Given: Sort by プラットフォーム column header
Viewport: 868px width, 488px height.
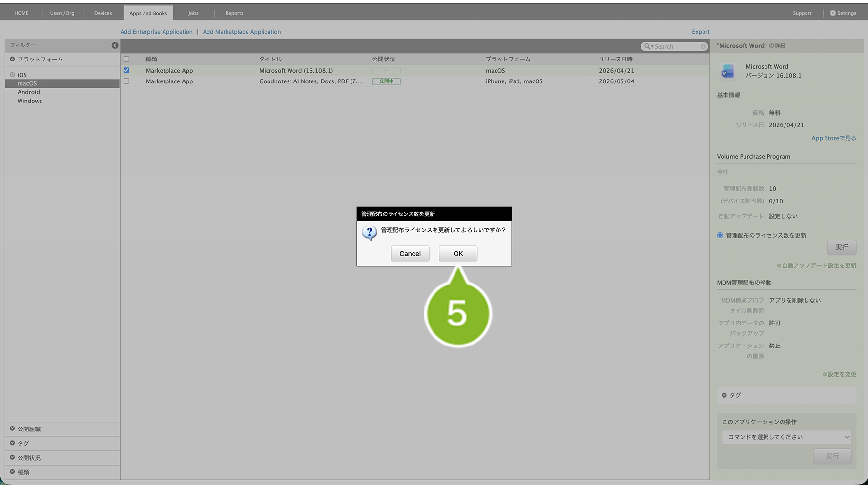Looking at the screenshot, I should [x=508, y=59].
